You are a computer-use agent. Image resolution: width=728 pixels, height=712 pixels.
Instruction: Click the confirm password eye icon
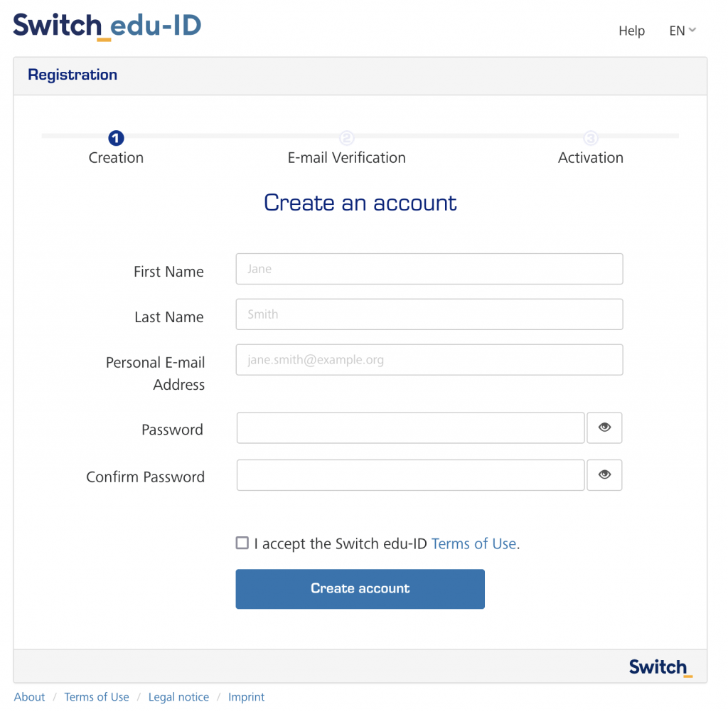coord(604,474)
